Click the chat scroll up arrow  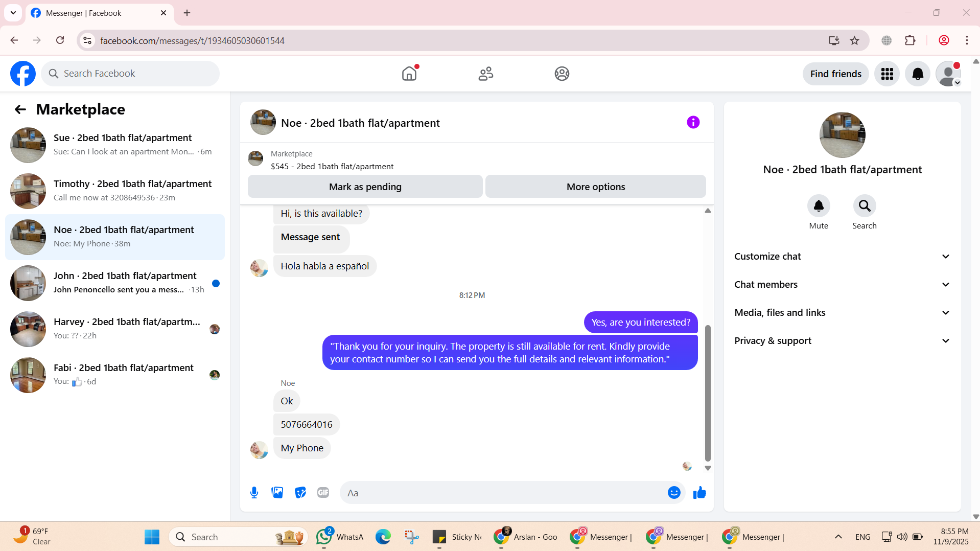[708, 211]
